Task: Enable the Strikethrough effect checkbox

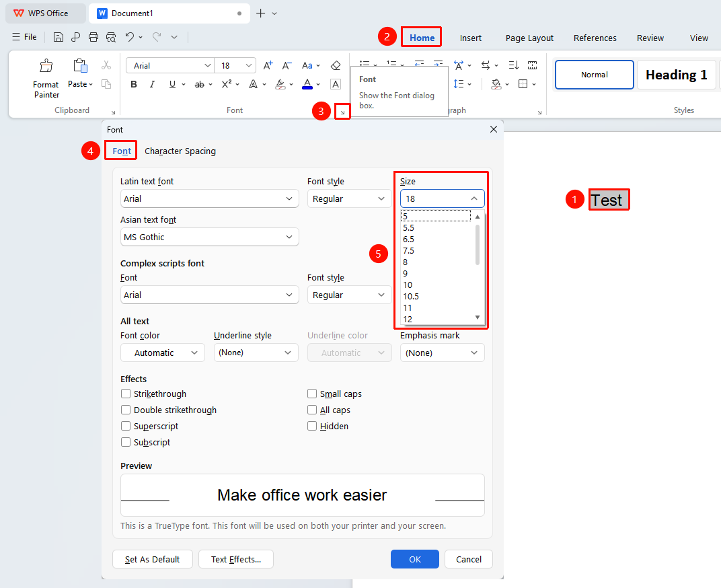Action: point(126,394)
